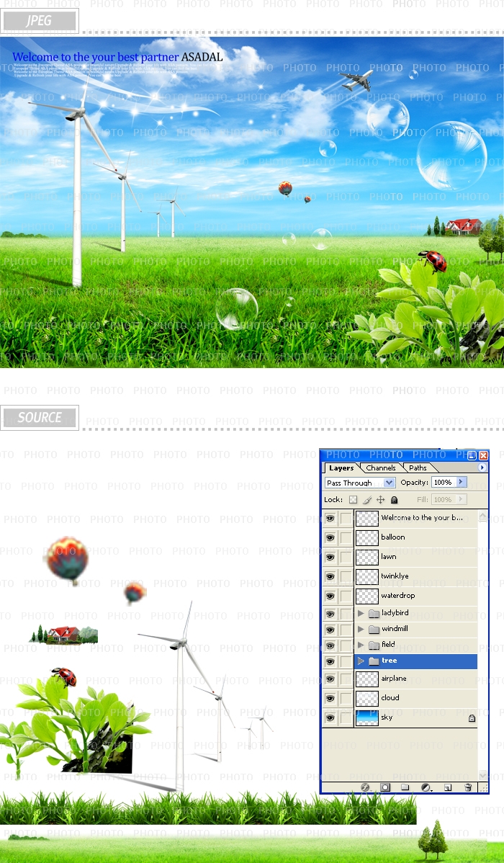504x863 pixels.
Task: Select the lawn layer name
Action: (389, 556)
